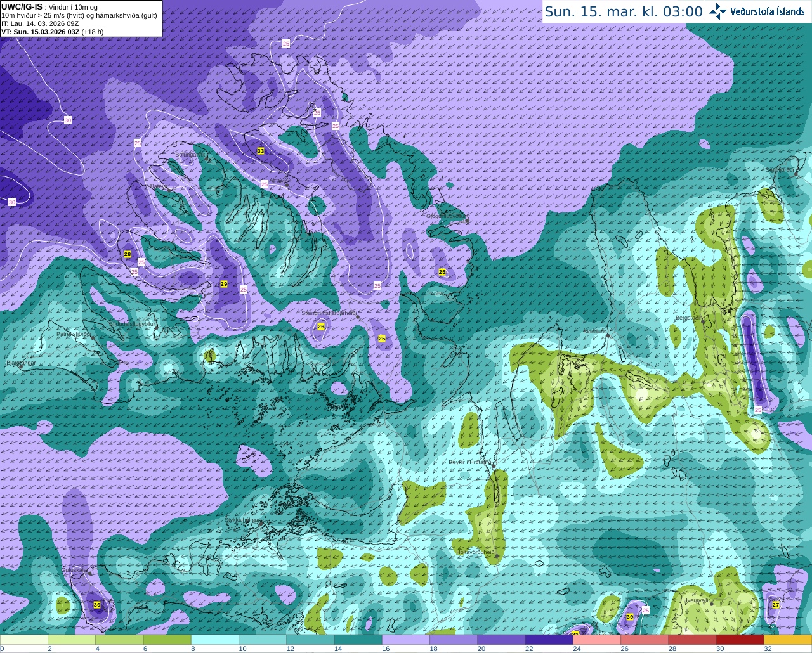
Task: Click the Sun. 15. mar. kl. 03:00 timestamp
Action: click(624, 11)
